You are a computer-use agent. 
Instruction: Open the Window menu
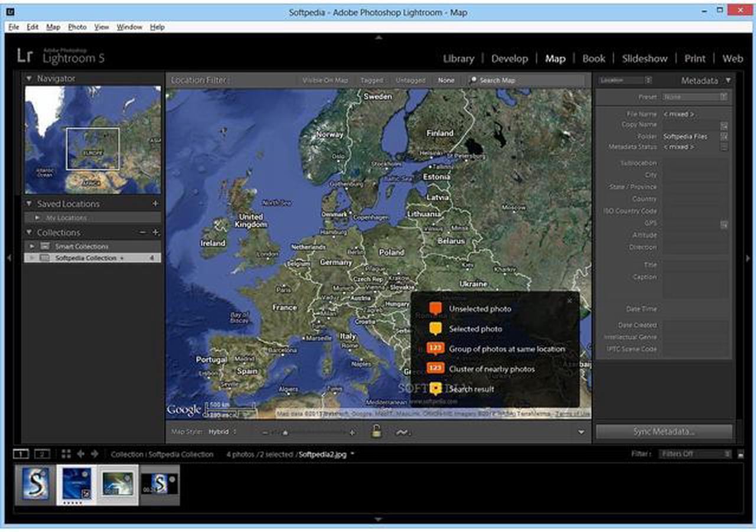tap(129, 27)
